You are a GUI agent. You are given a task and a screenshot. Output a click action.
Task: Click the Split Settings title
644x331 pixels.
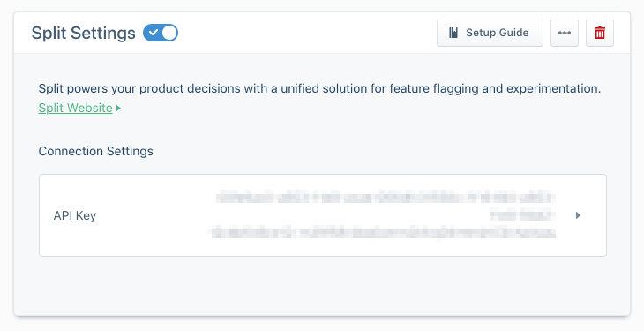(84, 33)
